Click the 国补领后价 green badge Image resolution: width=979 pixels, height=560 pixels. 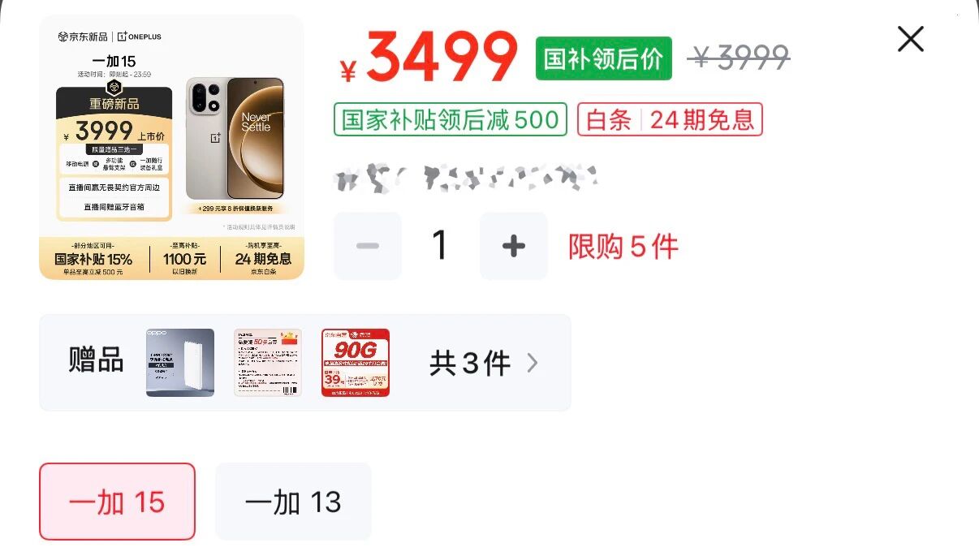click(x=604, y=58)
